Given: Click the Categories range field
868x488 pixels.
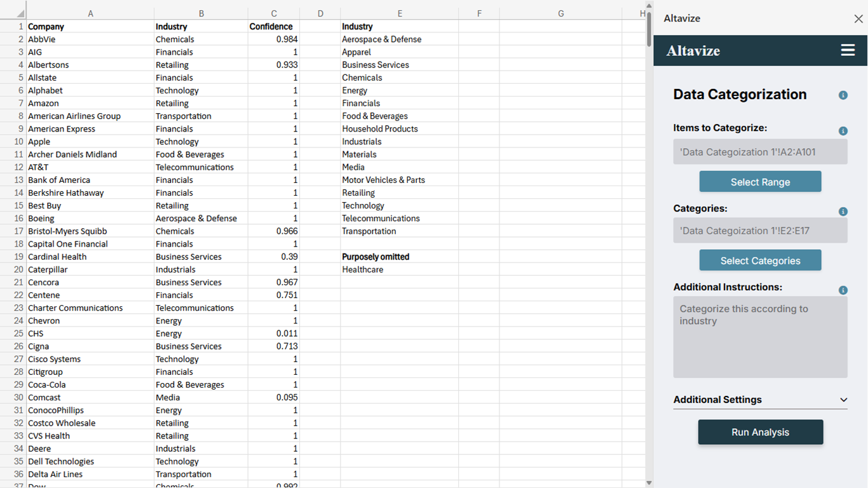Looking at the screenshot, I should pos(760,231).
